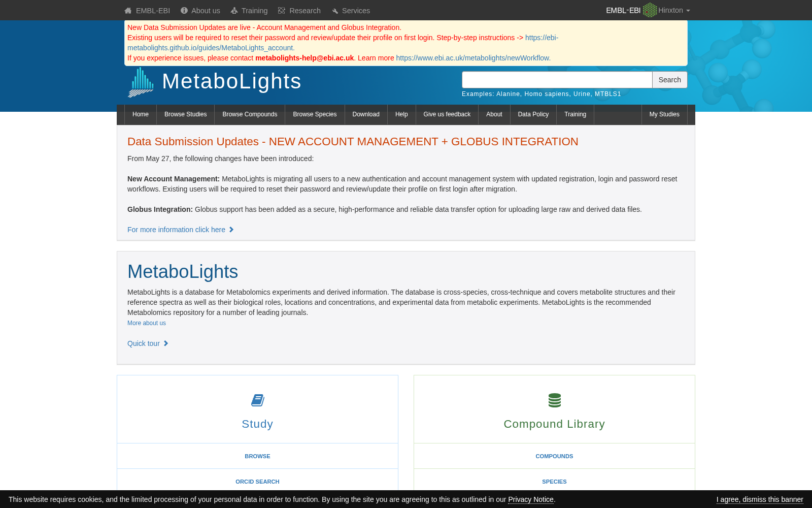Screen dimensions: 812x508
Task: Click Research text in top bar
Action: (305, 11)
